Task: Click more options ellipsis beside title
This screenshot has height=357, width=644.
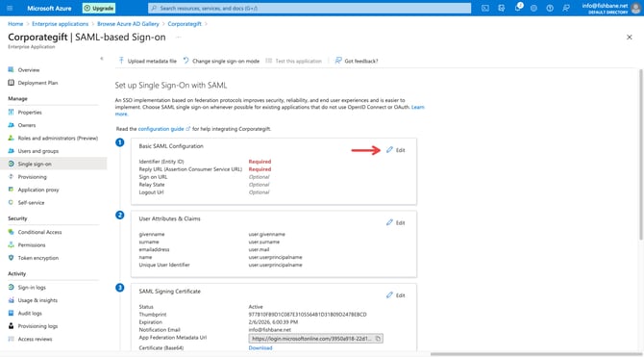Action: coord(178,37)
